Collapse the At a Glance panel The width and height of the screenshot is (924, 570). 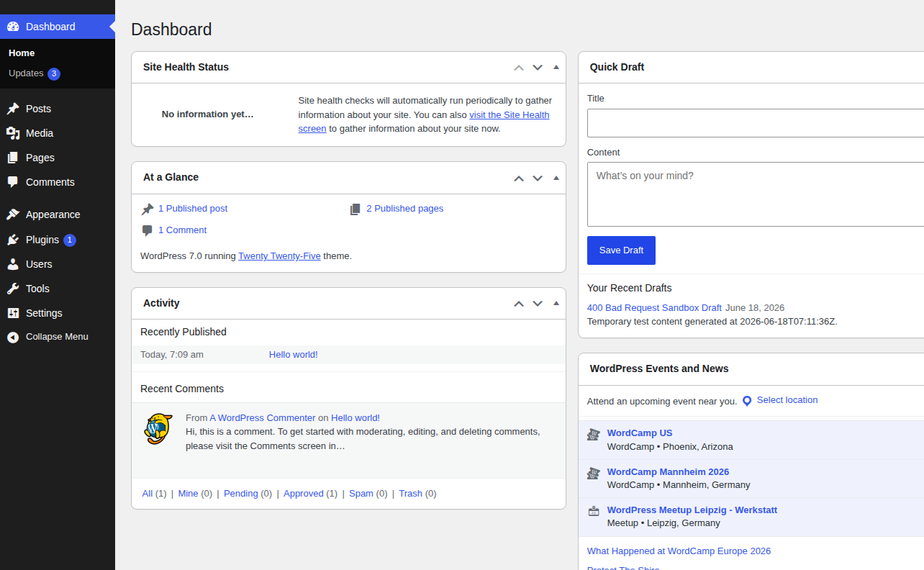tap(556, 178)
